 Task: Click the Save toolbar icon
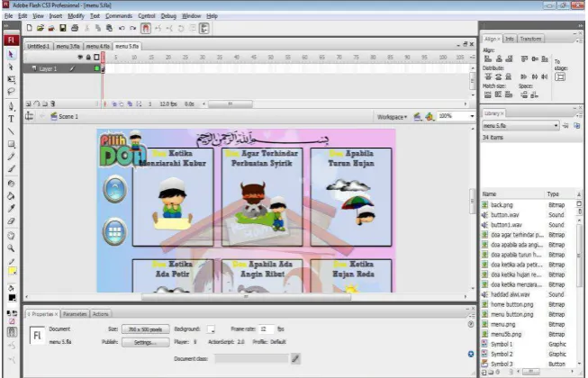tap(63, 28)
